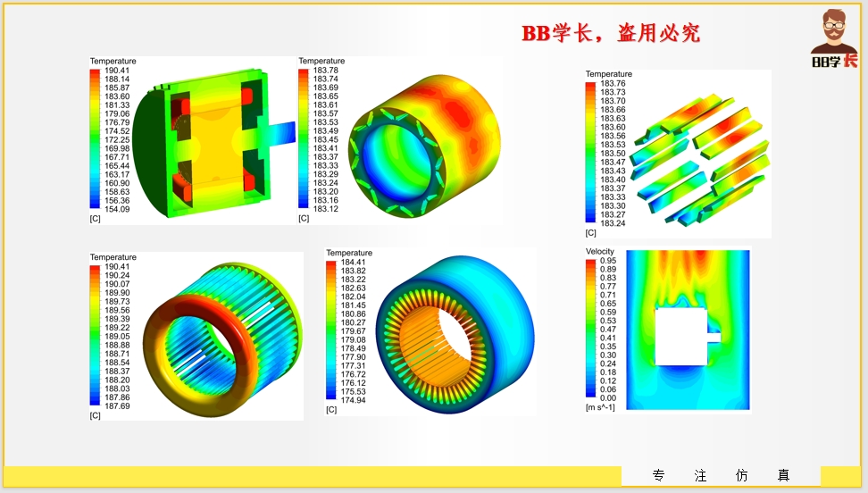Select the 183.76 legend maximum value
Viewport: 868px width, 493px height.
point(613,83)
